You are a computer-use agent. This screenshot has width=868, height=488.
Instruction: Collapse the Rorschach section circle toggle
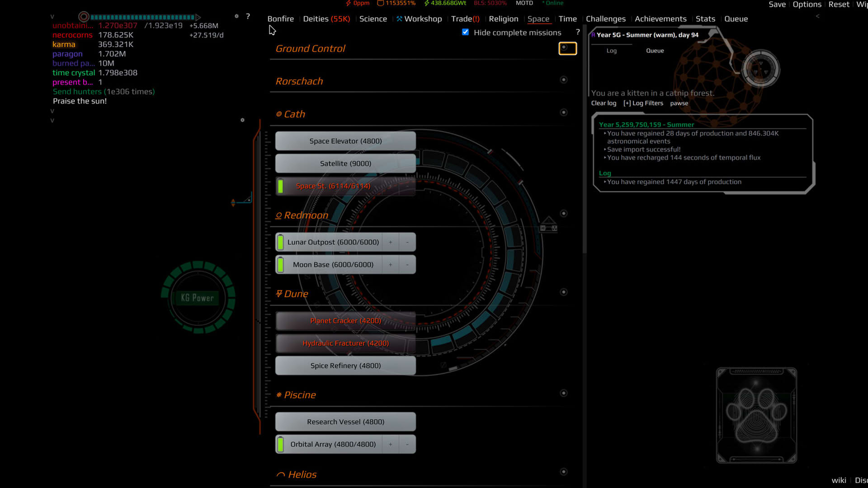pyautogui.click(x=563, y=80)
